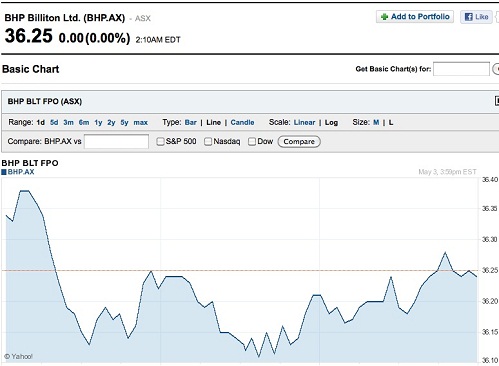Click the 36.25 price quote
The height and width of the screenshot is (366, 499).
coord(29,36)
